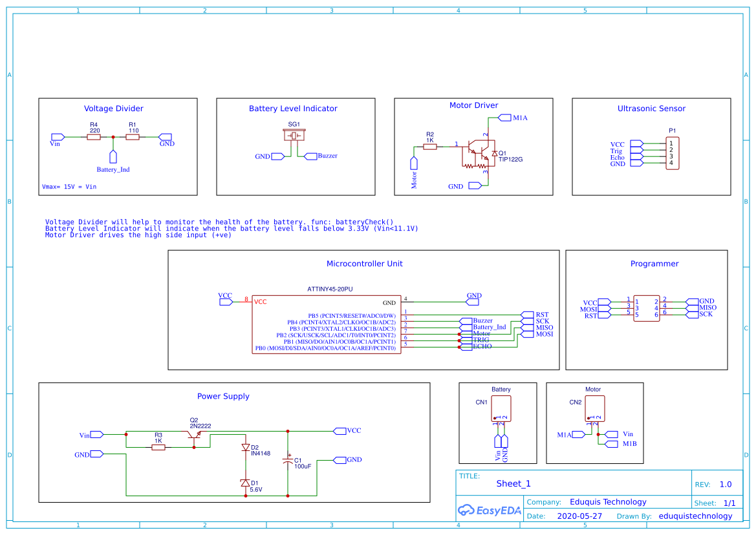The width and height of the screenshot is (756, 535).
Task: Click the EasyEDA logo in title block
Action: click(488, 510)
